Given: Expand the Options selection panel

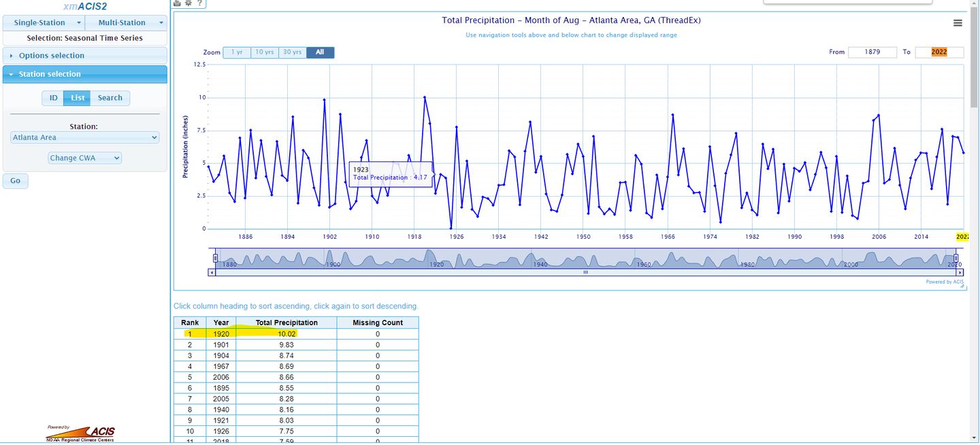Looking at the screenshot, I should (x=84, y=56).
